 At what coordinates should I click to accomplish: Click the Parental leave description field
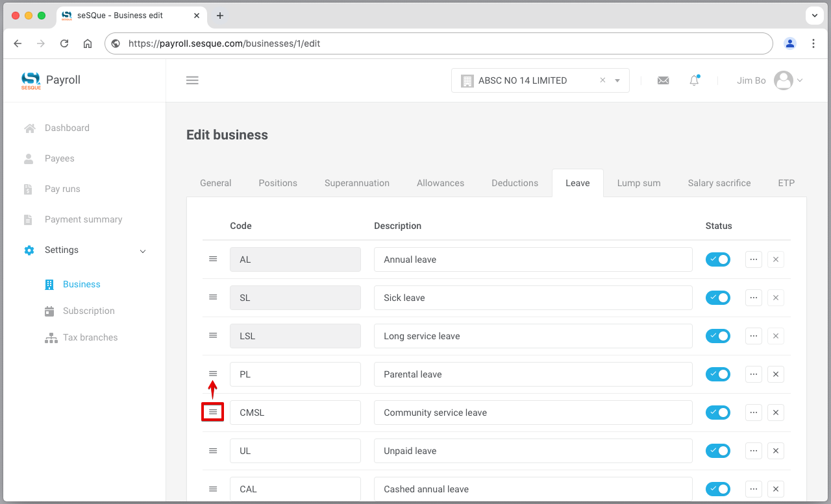point(532,374)
